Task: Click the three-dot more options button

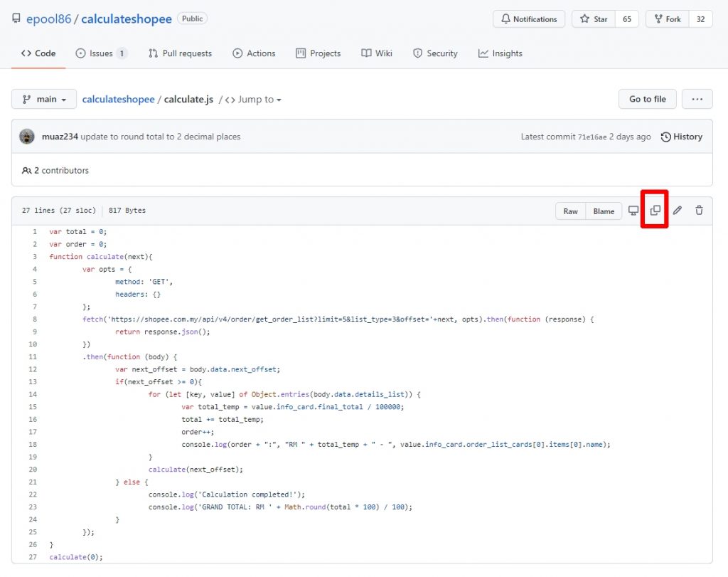Action: pos(697,99)
